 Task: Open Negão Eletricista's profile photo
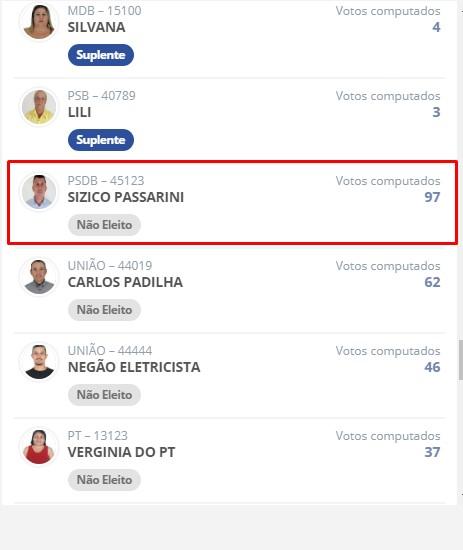click(39, 362)
